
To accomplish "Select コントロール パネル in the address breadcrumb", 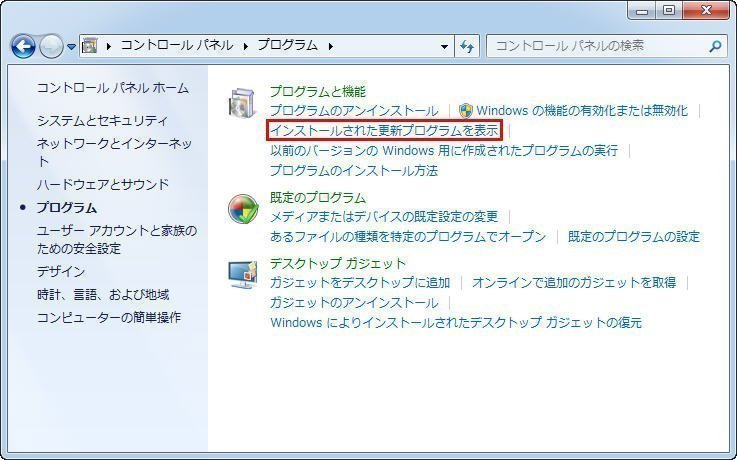I will 177,46.
